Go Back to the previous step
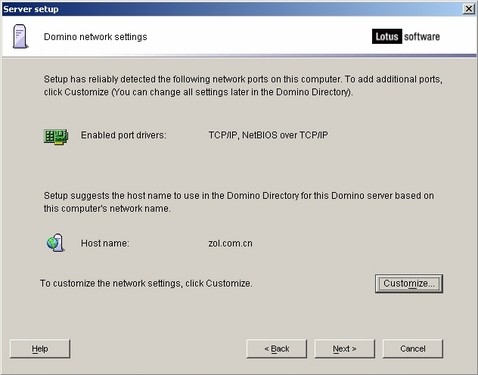478x375 pixels. 276,349
